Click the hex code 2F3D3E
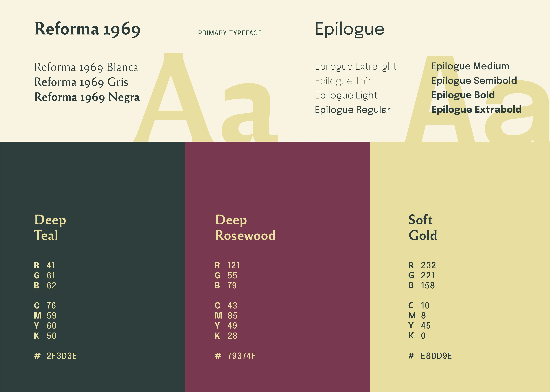 [61, 356]
